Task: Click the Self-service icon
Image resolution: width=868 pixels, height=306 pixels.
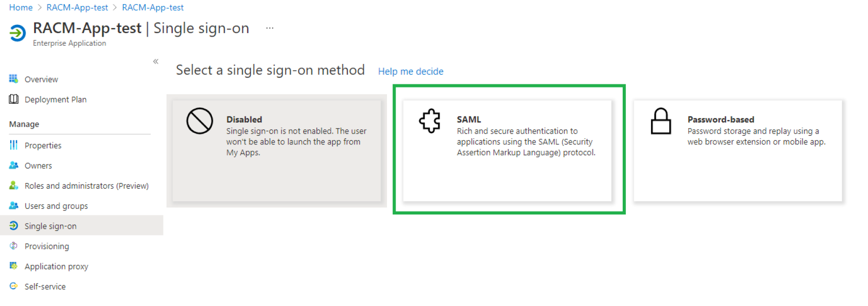Action: point(14,286)
